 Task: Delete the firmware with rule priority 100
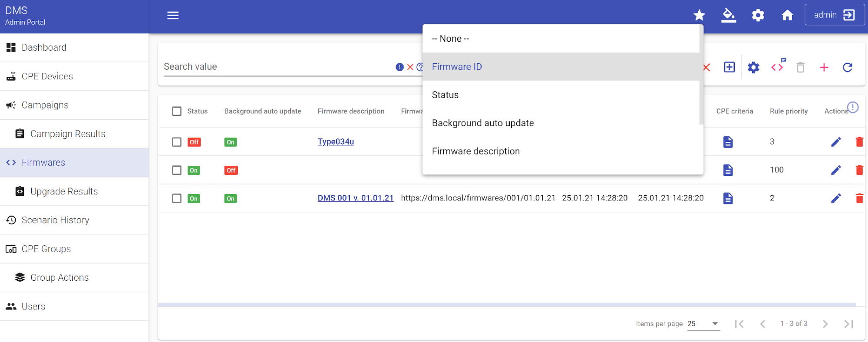pos(859,170)
